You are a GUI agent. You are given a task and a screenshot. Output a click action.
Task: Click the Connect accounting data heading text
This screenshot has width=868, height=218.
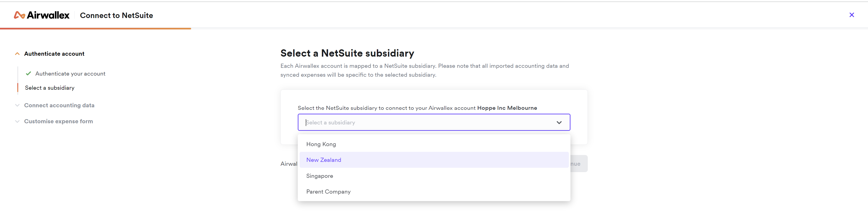[59, 105]
